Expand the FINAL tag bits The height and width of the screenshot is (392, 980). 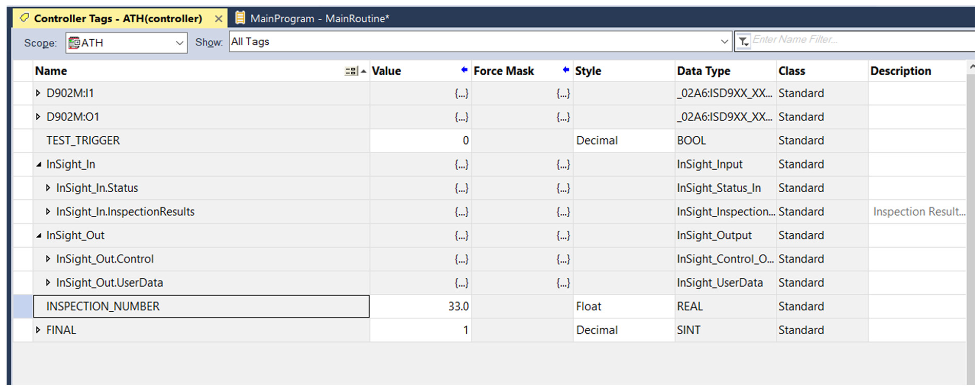38,330
